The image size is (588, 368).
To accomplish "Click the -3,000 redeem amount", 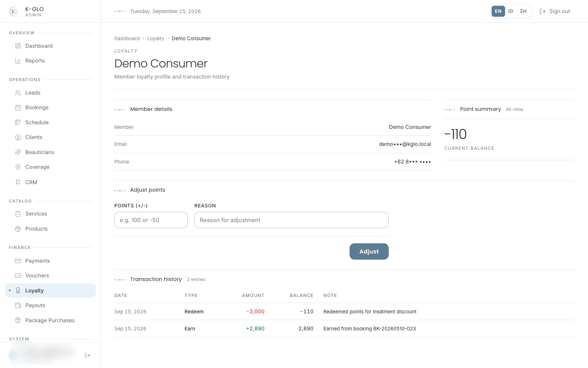I will [x=255, y=312].
